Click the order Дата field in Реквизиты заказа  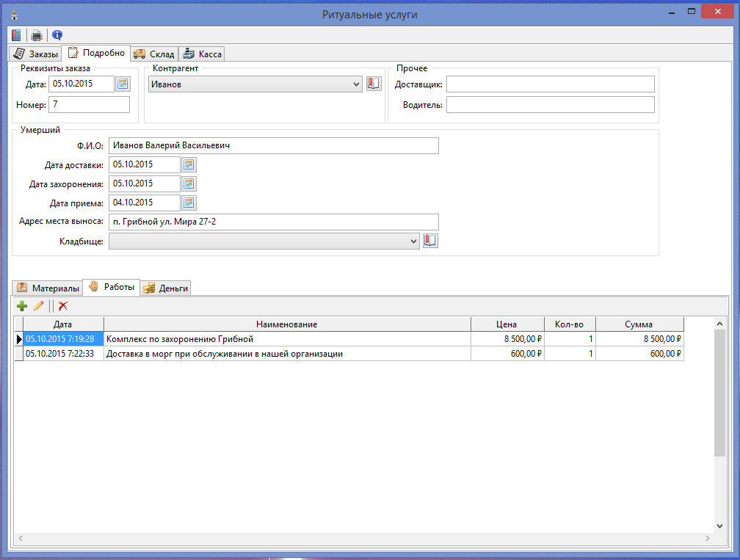coord(81,84)
